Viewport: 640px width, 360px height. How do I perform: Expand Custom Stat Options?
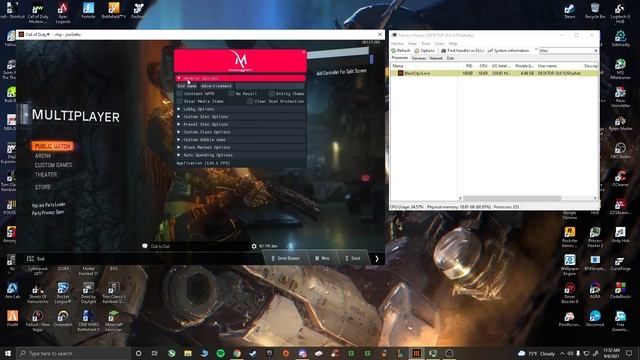(x=240, y=117)
